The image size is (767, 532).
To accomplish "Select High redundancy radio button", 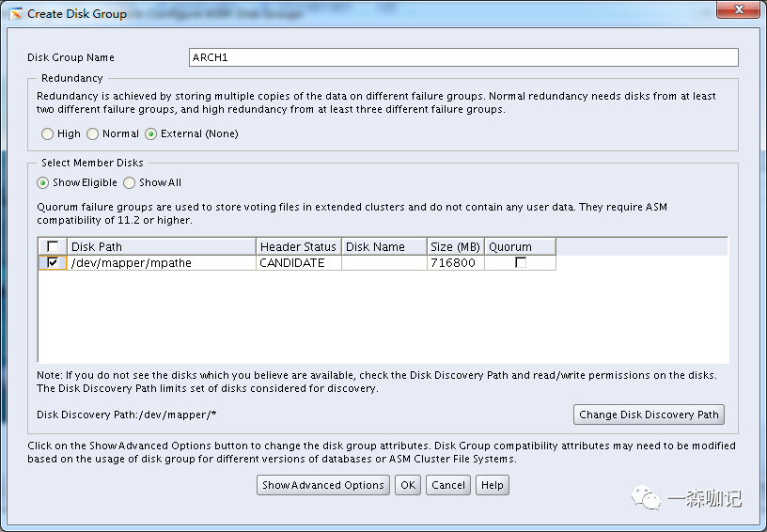I will pyautogui.click(x=47, y=134).
